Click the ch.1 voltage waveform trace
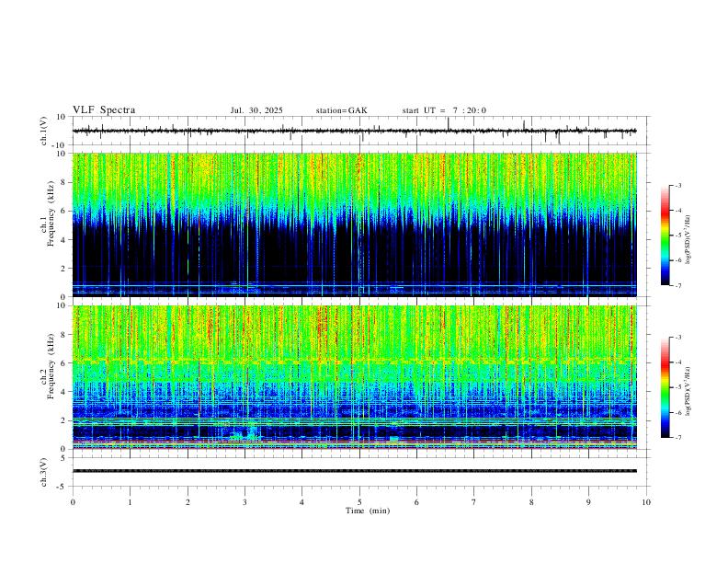 [355, 131]
